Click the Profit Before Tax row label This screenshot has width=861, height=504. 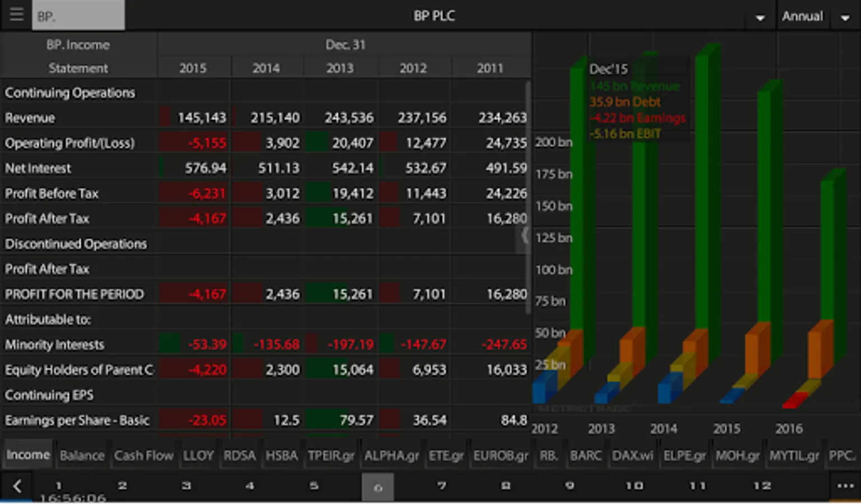point(52,193)
